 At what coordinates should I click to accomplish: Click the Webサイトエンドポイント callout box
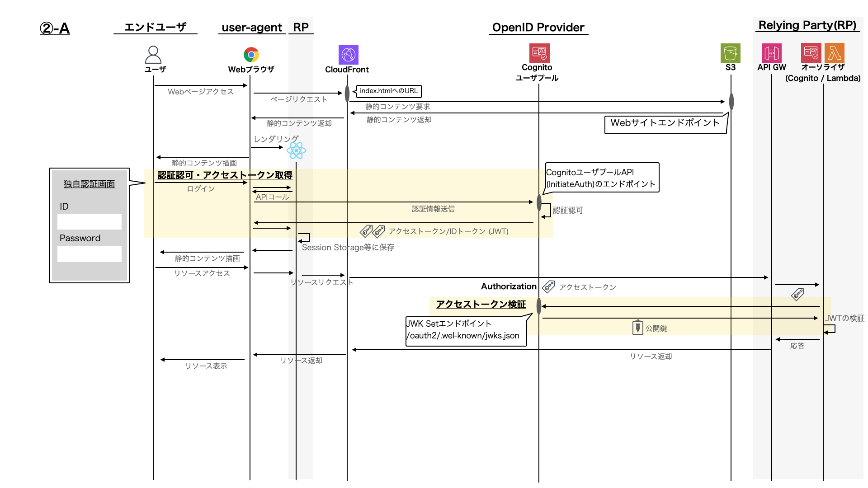point(665,123)
